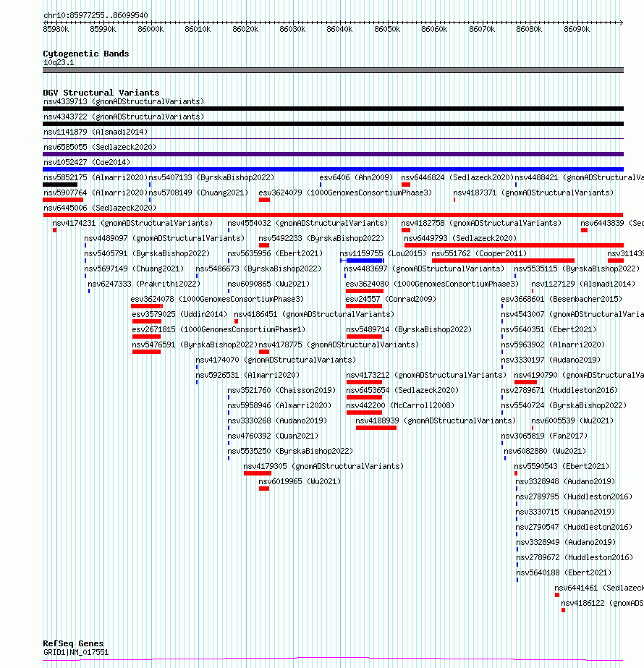Click nsv6453654 (Sedlazeck2020) label
The width and height of the screenshot is (644, 668).
pyautogui.click(x=402, y=390)
